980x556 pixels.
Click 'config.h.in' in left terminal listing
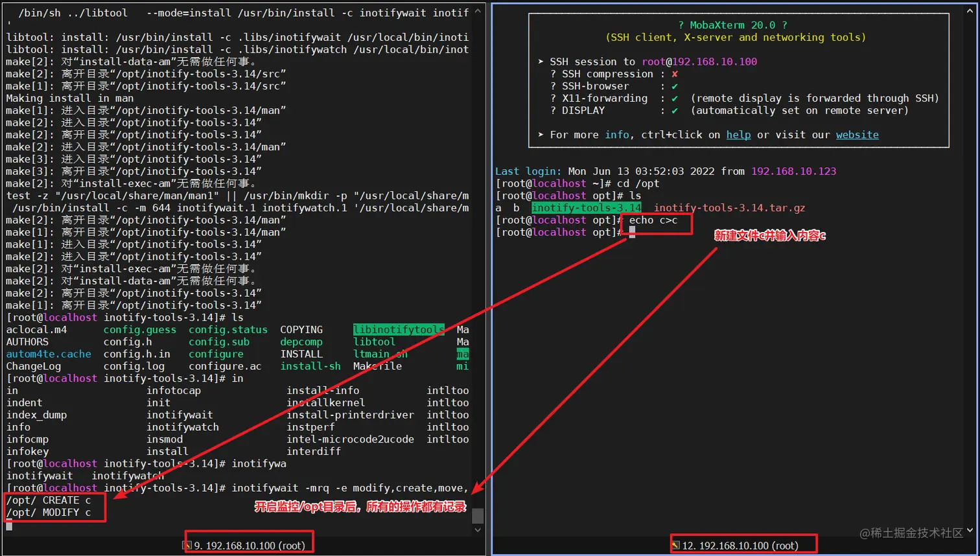coord(137,354)
